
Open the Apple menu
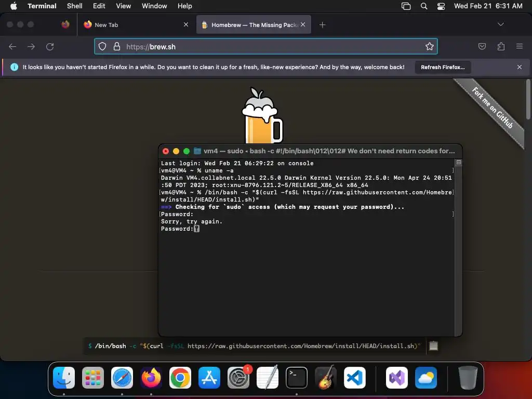coord(14,6)
